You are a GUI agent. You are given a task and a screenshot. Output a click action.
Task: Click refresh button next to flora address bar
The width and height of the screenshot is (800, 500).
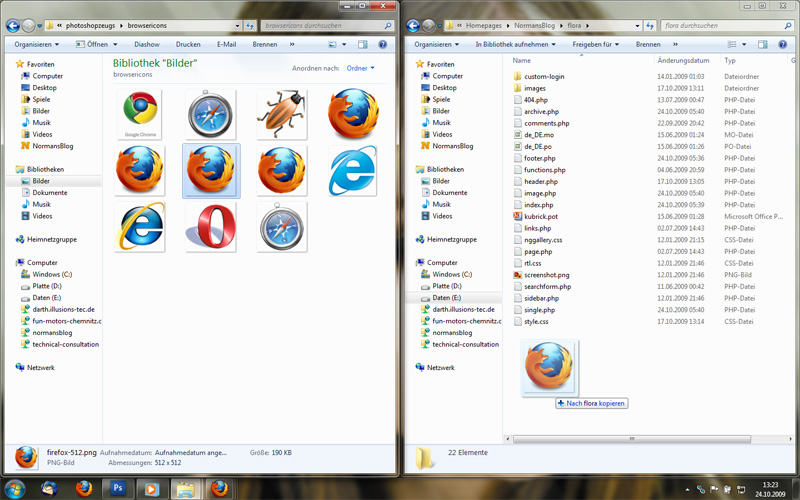650,25
